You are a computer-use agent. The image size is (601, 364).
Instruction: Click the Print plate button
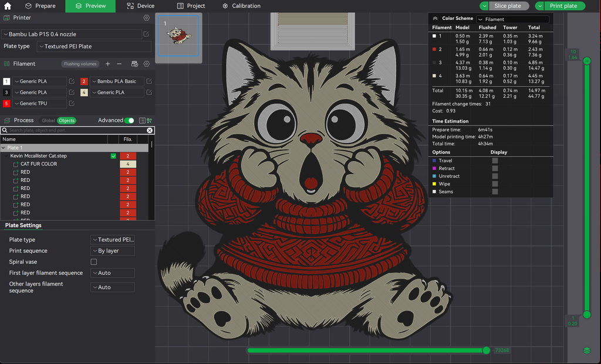[x=563, y=6]
